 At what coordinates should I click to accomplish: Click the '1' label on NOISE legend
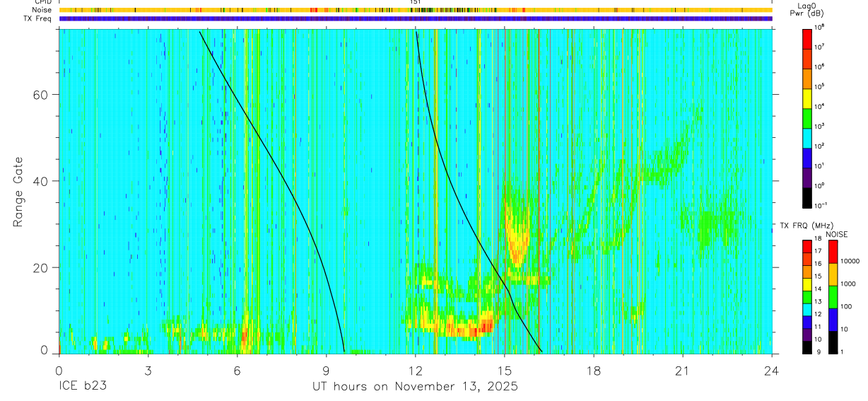(841, 351)
